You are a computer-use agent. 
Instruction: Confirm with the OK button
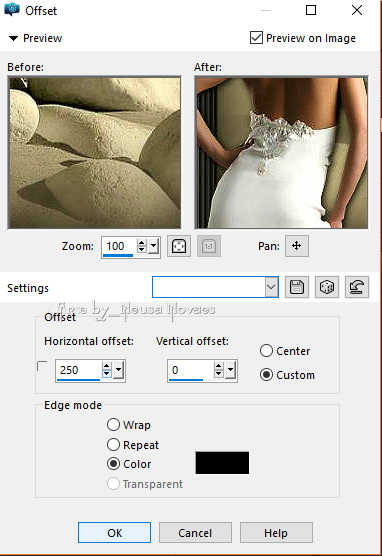[x=114, y=533]
